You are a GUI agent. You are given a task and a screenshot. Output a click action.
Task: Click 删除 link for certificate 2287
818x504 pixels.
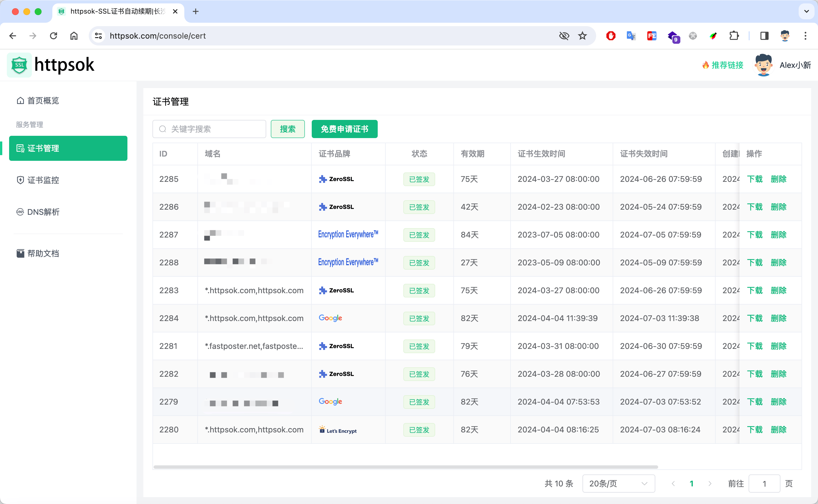pos(779,234)
